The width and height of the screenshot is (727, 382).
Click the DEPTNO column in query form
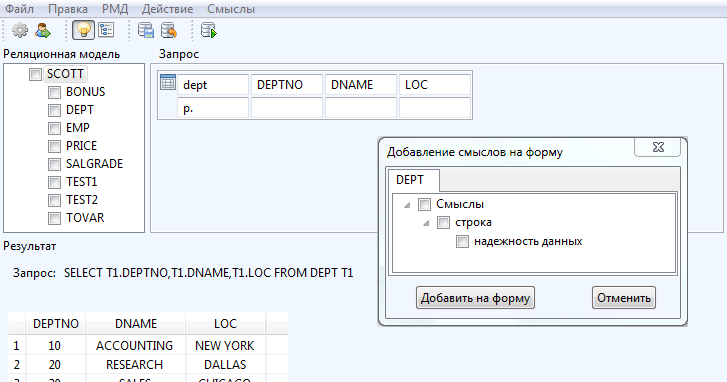(287, 85)
